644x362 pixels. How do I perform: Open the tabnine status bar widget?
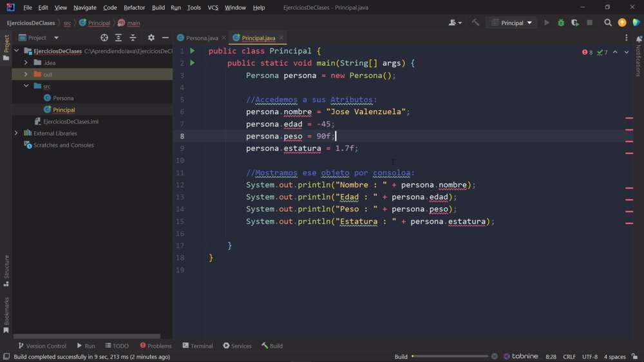(521, 356)
